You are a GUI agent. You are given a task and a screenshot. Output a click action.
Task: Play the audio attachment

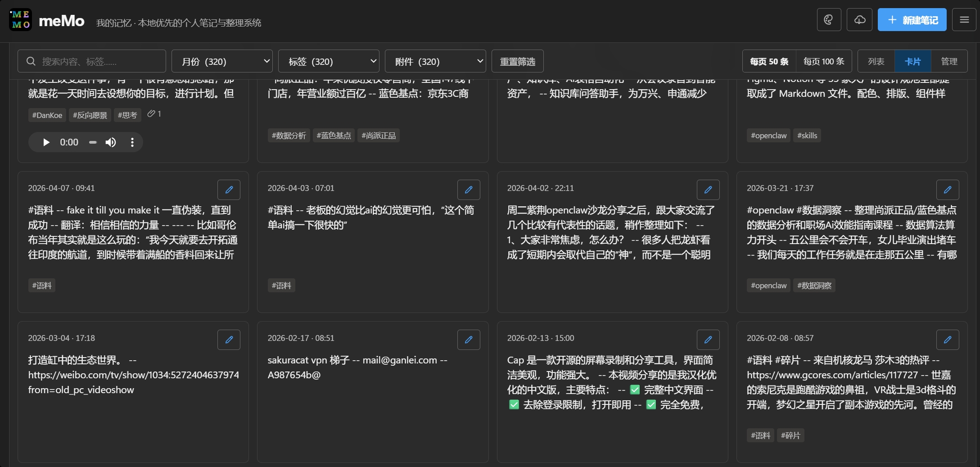click(x=46, y=142)
